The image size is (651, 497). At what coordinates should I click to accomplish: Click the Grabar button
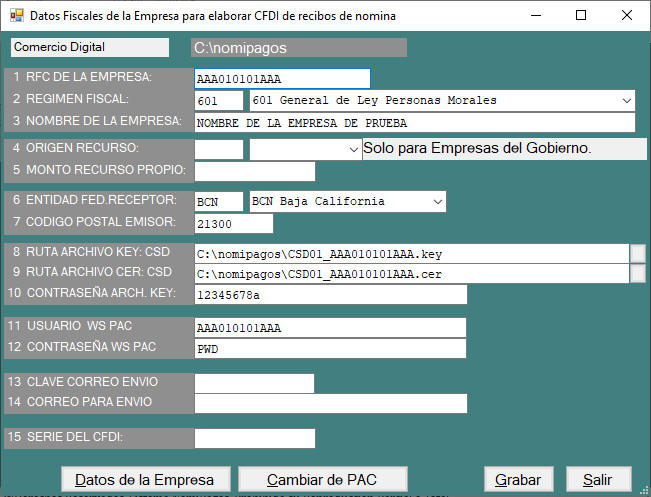pyautogui.click(x=518, y=480)
